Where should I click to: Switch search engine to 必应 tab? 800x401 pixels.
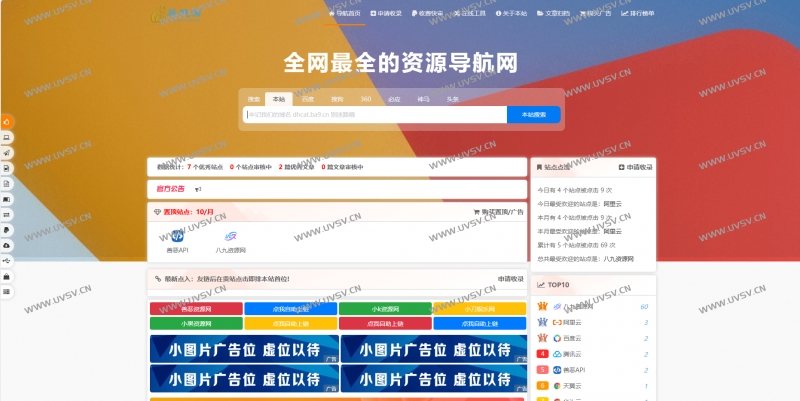[394, 99]
